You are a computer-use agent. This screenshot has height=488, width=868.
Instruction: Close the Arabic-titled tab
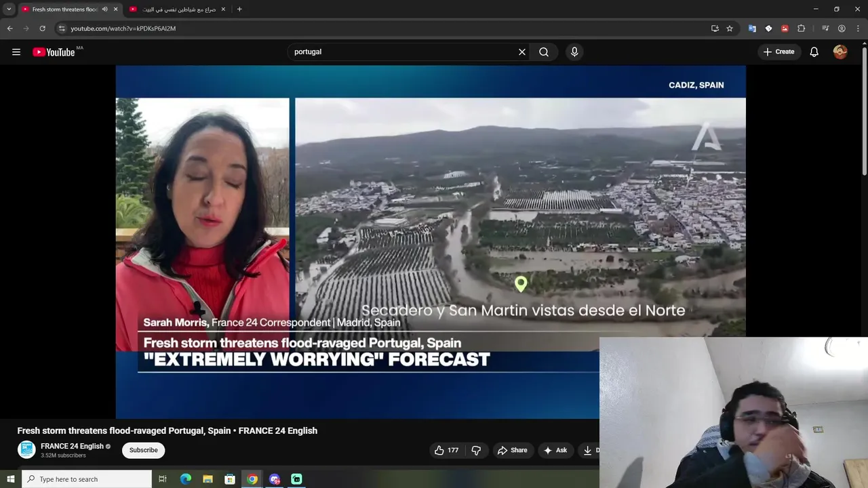coord(223,9)
